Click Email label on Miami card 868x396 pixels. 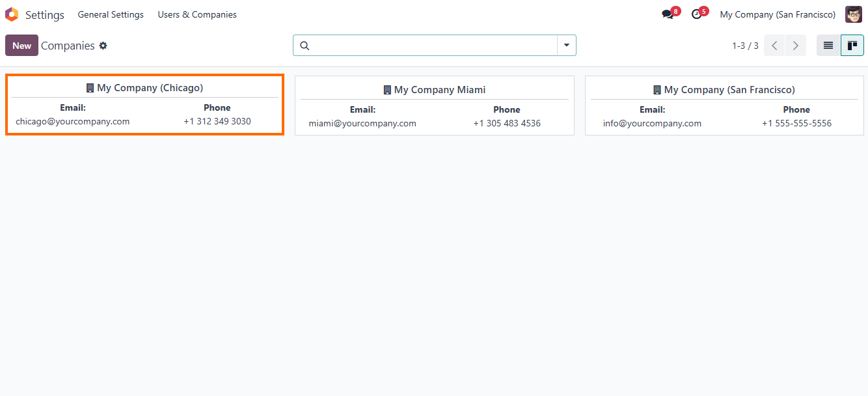tap(362, 109)
